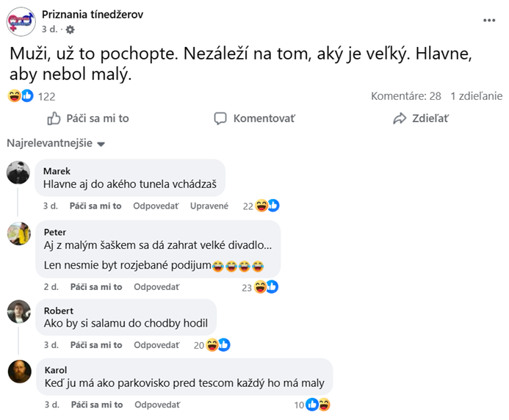Open the Komentáre: 28 comments count
Image resolution: width=509 pixels, height=420 pixels.
tap(405, 95)
